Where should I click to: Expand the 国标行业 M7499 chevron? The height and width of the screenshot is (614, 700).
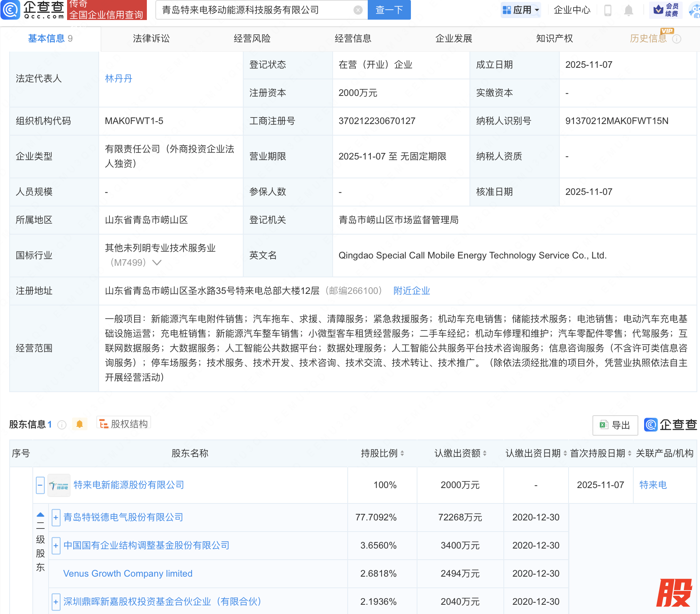click(x=156, y=263)
